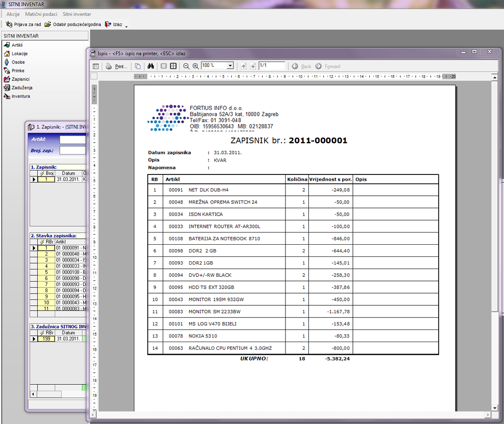Click the Izlaz toolbar button
The height and width of the screenshot is (424, 504).
113,24
